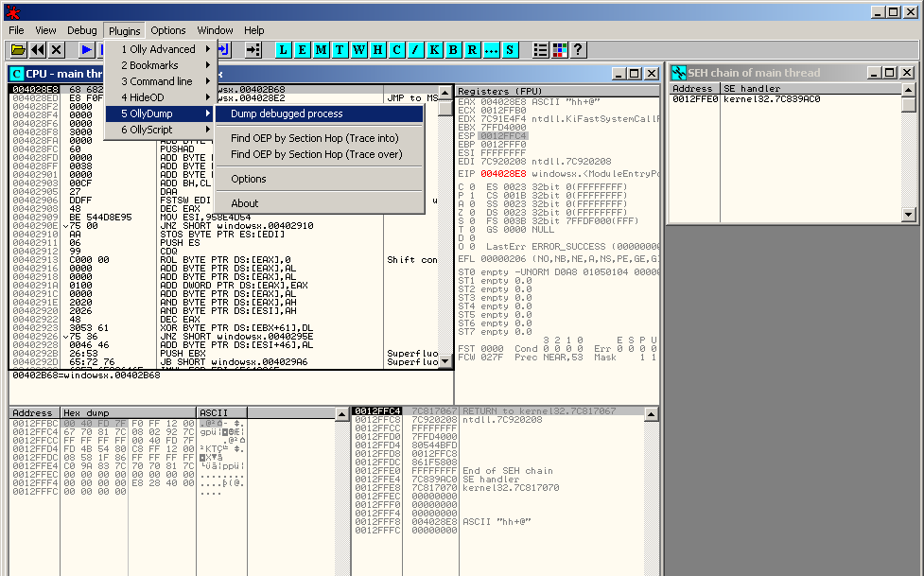The image size is (924, 576).
Task: Expand the Olly Advanced submenu
Action: tap(159, 49)
